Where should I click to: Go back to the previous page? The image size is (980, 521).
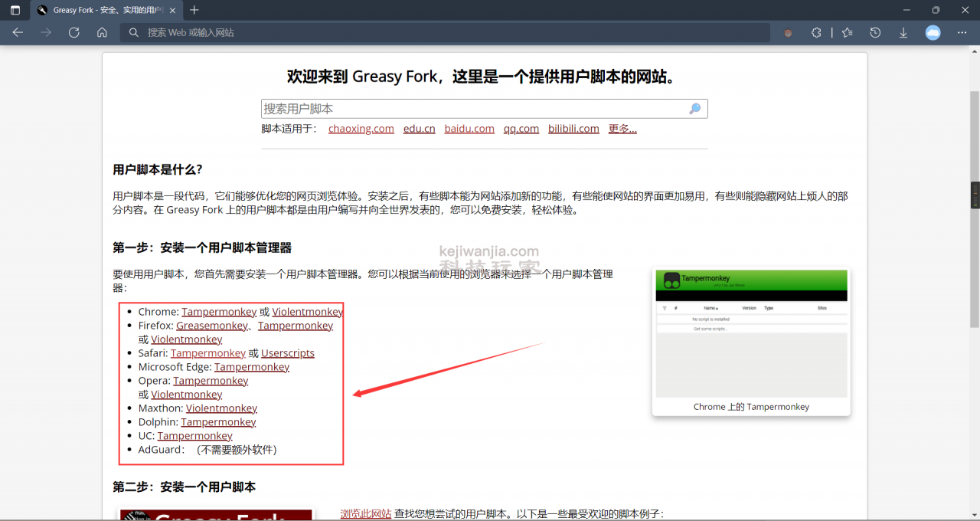pos(18,32)
